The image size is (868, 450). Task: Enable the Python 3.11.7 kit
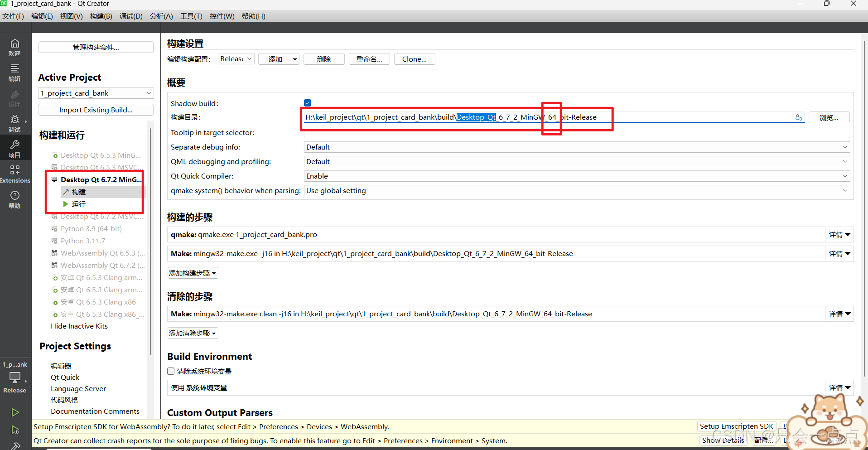[x=79, y=241]
